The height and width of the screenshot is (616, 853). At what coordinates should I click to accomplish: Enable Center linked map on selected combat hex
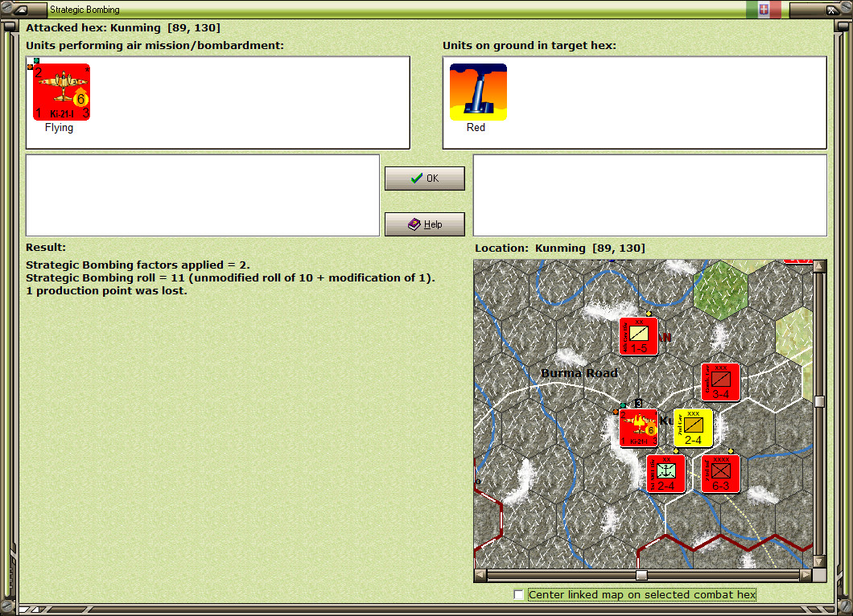coord(519,595)
